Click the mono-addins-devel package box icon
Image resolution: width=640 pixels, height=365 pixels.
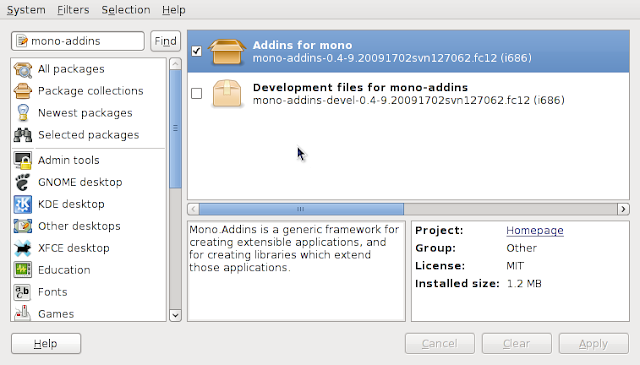pos(227,93)
